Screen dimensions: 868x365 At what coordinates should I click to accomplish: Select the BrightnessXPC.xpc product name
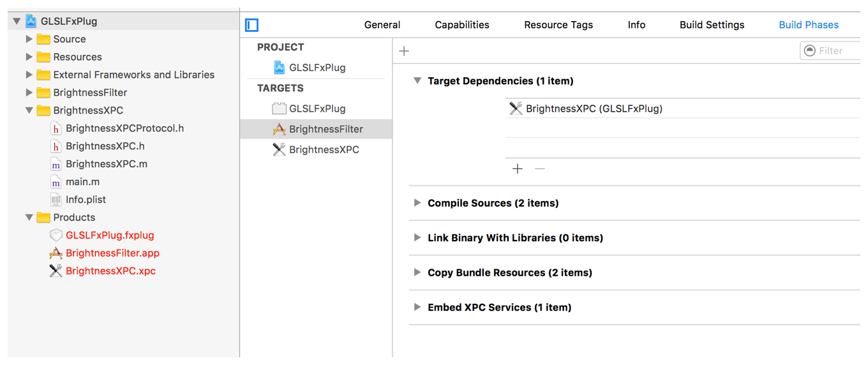coord(110,271)
